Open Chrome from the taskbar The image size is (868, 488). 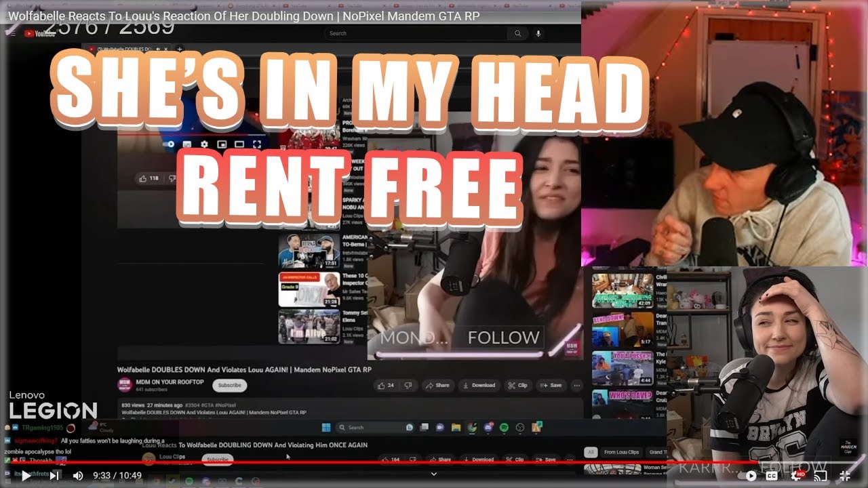(x=472, y=427)
